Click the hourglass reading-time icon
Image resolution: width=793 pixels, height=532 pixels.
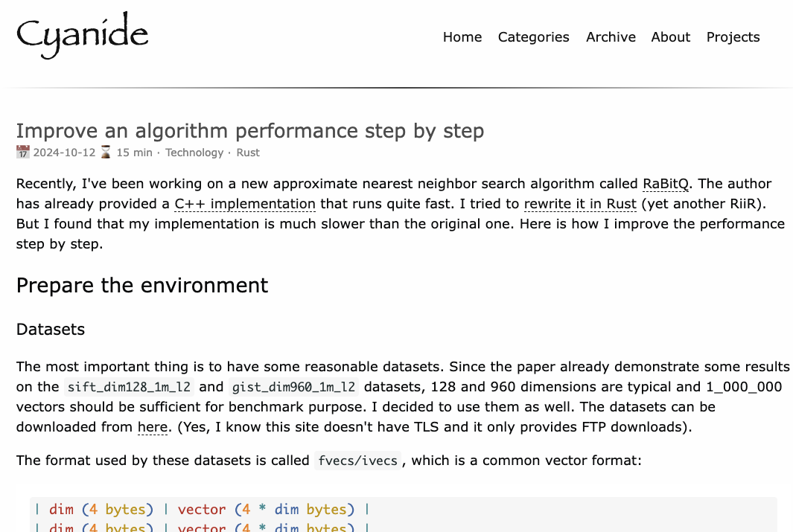106,153
